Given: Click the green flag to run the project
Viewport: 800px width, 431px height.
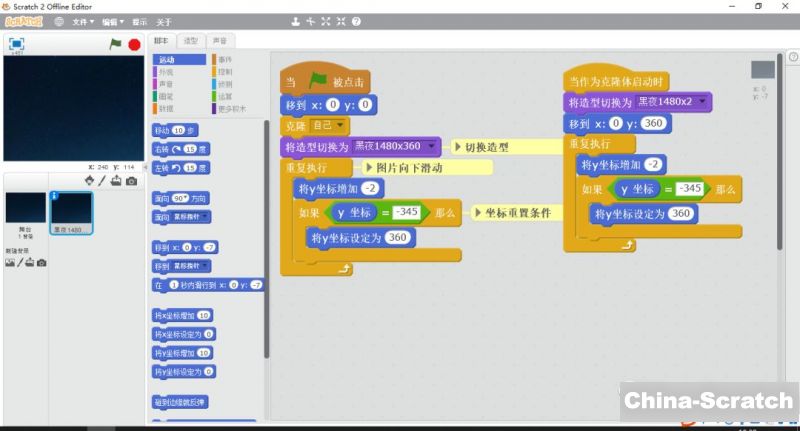Looking at the screenshot, I should coord(115,44).
